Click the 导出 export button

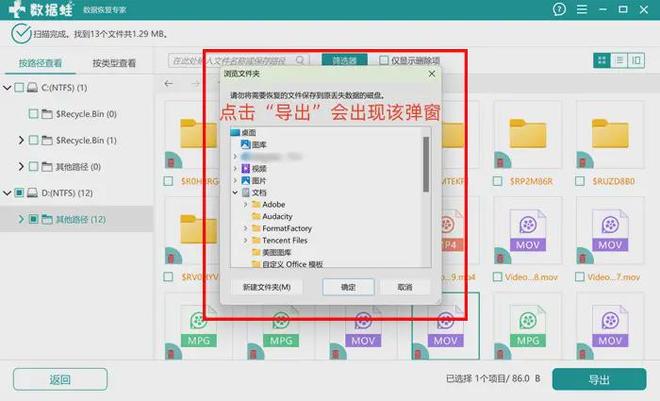coord(599,380)
